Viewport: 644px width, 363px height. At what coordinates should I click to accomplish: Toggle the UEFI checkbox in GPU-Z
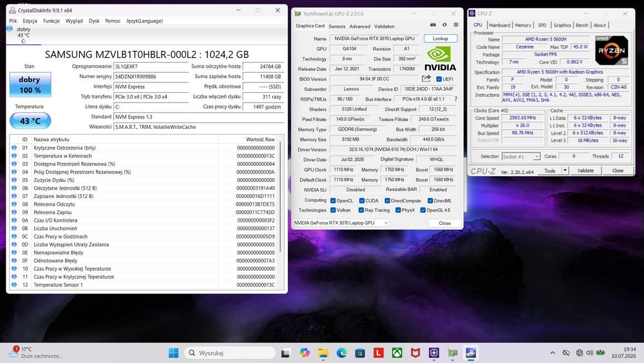click(x=439, y=79)
